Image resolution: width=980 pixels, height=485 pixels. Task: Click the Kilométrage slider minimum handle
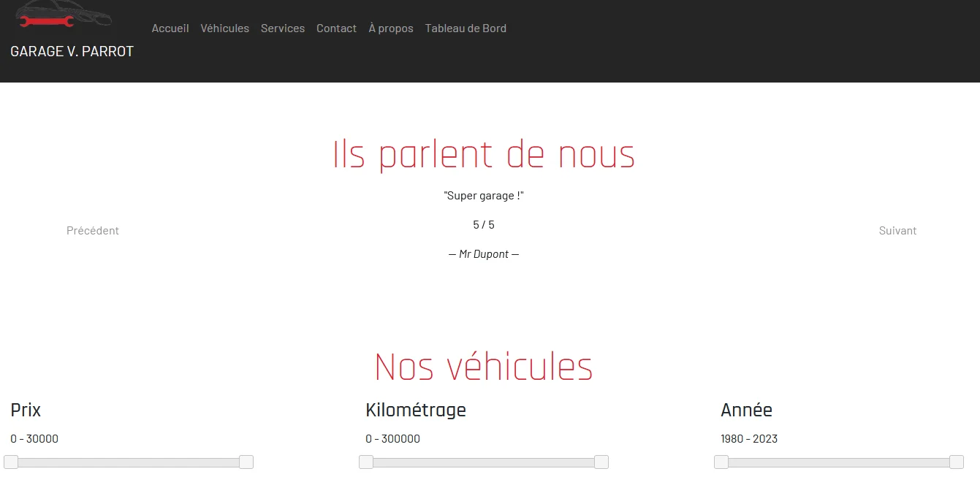pyautogui.click(x=366, y=462)
